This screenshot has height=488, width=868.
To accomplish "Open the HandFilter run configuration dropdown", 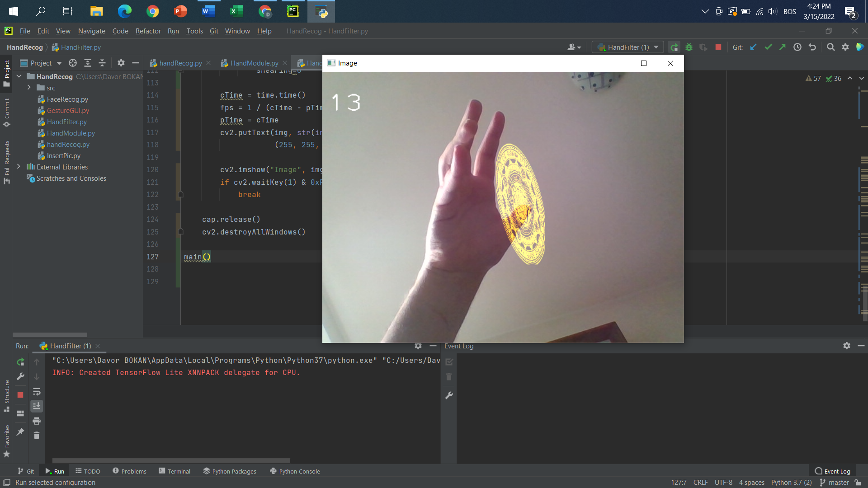I will (657, 47).
